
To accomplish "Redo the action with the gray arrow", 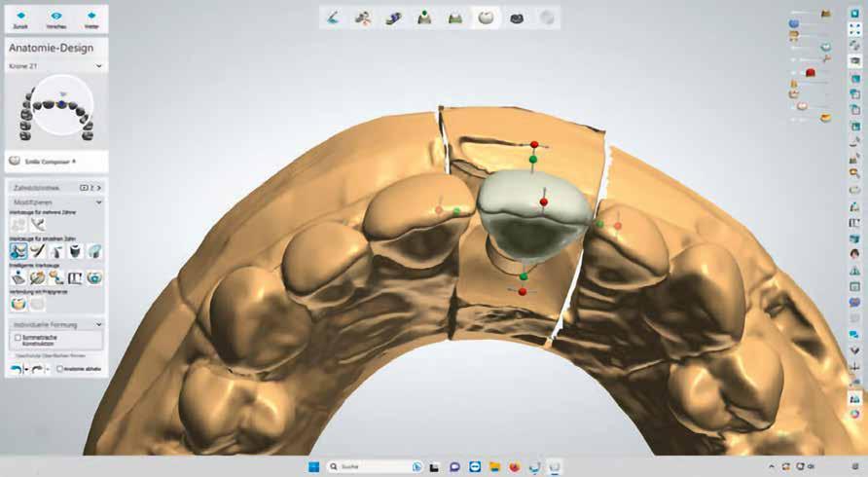I will point(37,369).
